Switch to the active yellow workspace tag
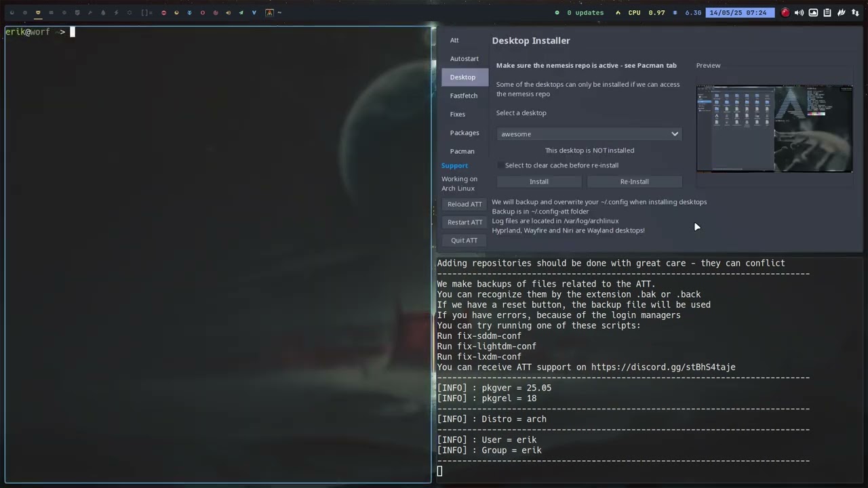Image resolution: width=868 pixels, height=488 pixels. click(x=38, y=12)
